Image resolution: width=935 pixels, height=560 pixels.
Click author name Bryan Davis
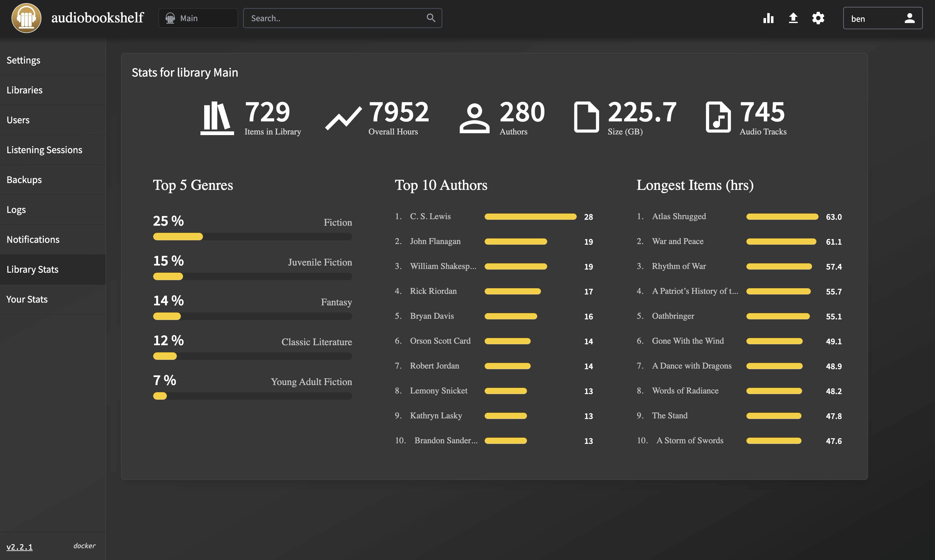(432, 316)
